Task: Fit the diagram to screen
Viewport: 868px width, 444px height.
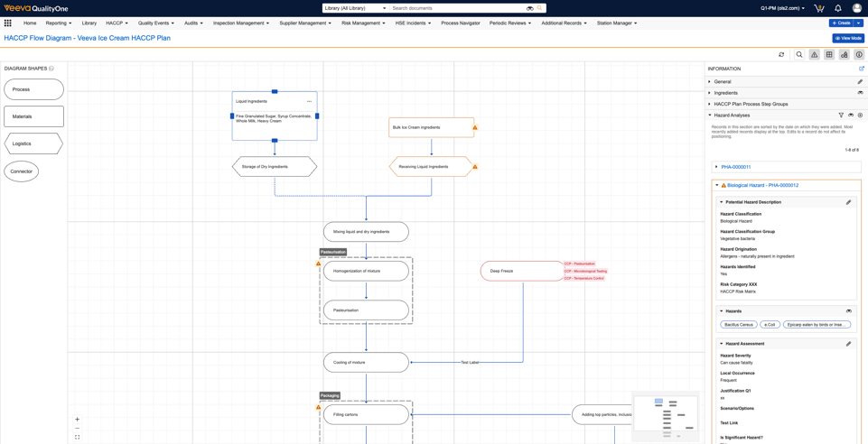Action: (77, 437)
